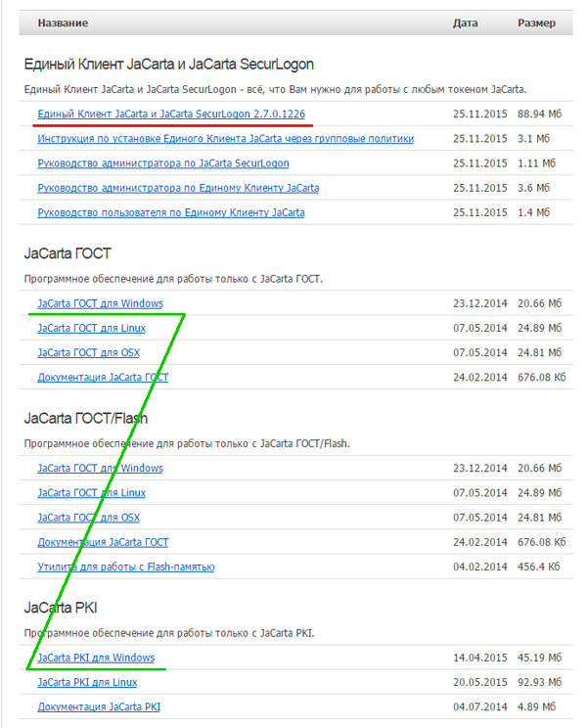587x728 pixels.
Task: Click description text ending 'только с JaCarta PKI.'
Action: [169, 633]
